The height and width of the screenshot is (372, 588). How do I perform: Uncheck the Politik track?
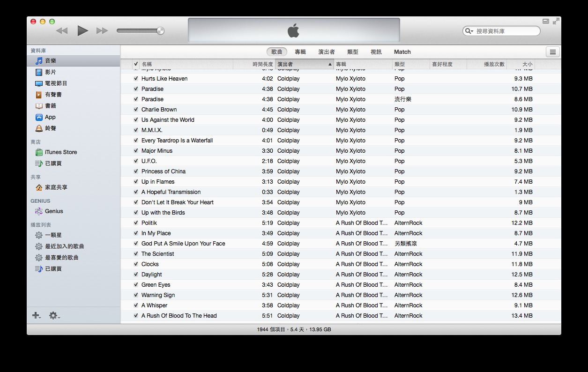pos(136,223)
